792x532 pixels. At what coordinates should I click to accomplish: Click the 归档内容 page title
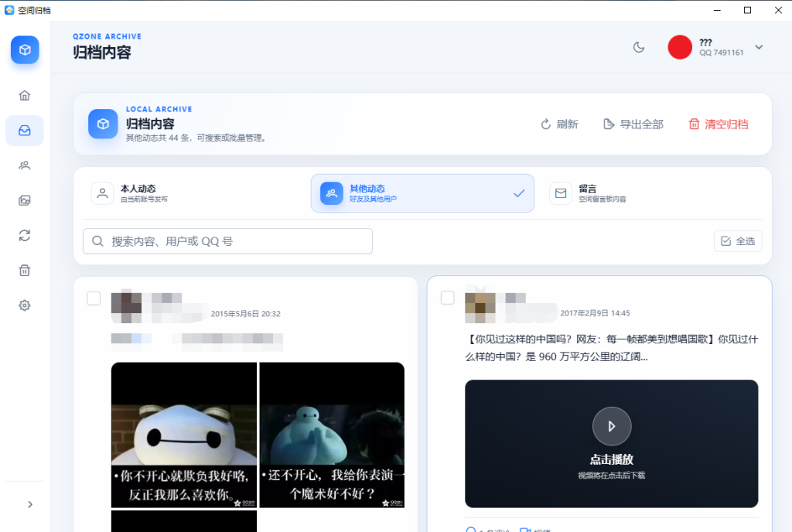point(102,53)
